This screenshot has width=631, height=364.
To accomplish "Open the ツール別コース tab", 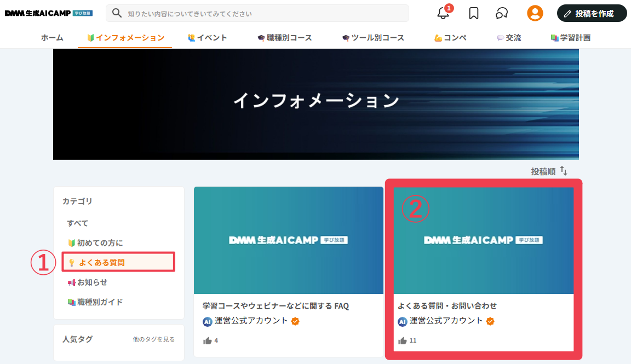I will (373, 38).
